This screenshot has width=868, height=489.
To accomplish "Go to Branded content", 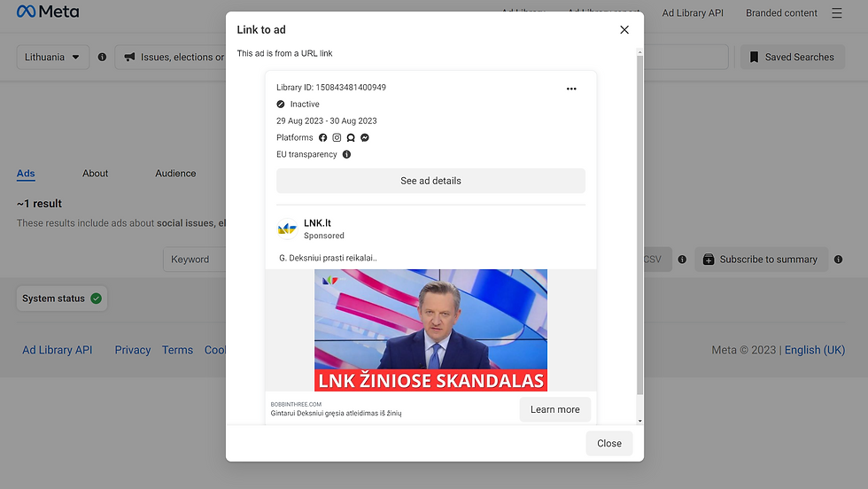I will click(x=781, y=12).
